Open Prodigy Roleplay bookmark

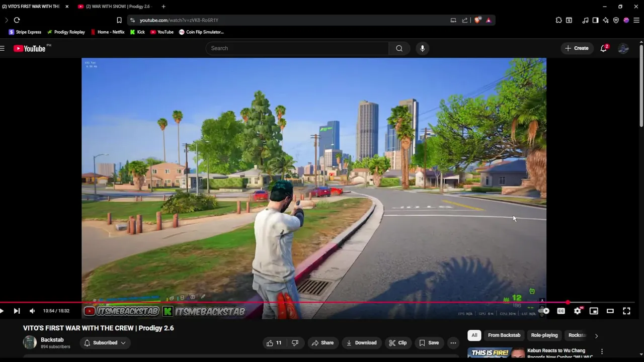click(x=66, y=32)
